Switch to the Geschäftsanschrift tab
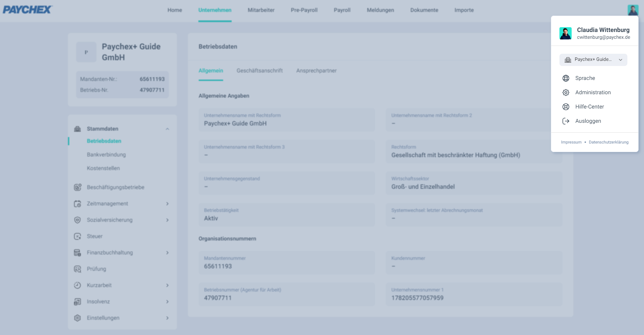The height and width of the screenshot is (335, 644). click(260, 71)
